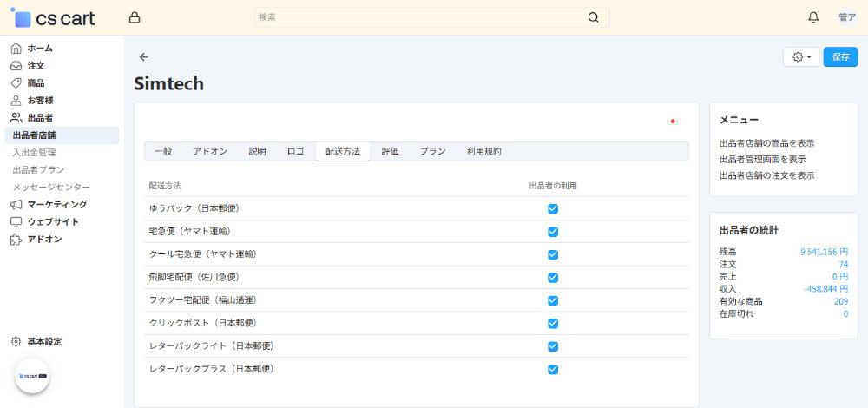This screenshot has height=408, width=868.
Task: Open 基本設定 at sidebar bottom
Action: [43, 342]
